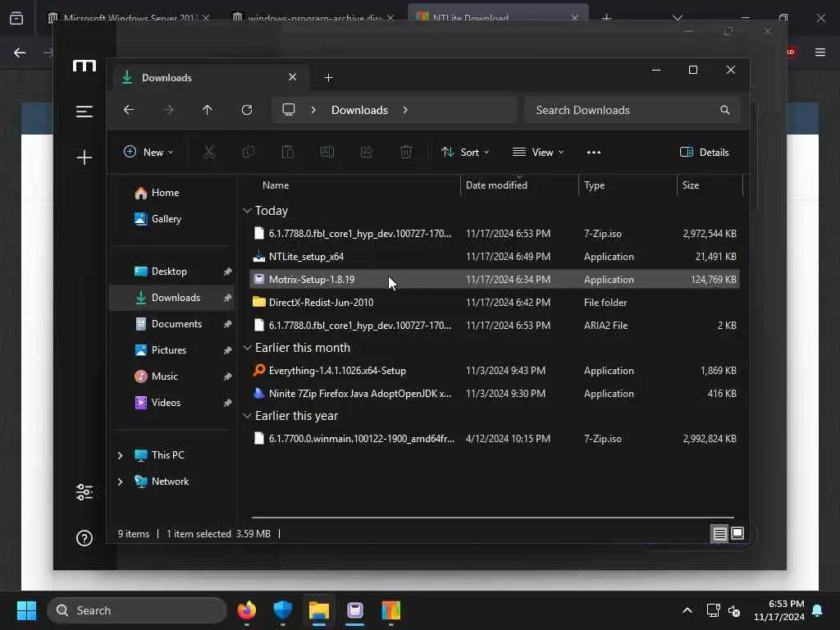Switch to Microsoft Windows Server browser tab
The width and height of the screenshot is (840, 630).
coord(129,17)
